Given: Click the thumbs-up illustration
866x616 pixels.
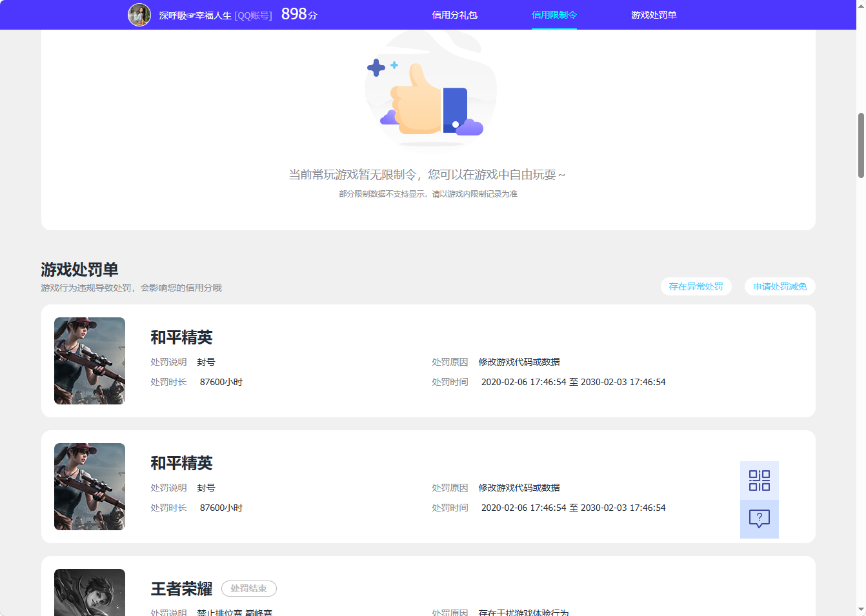Looking at the screenshot, I should (x=430, y=90).
